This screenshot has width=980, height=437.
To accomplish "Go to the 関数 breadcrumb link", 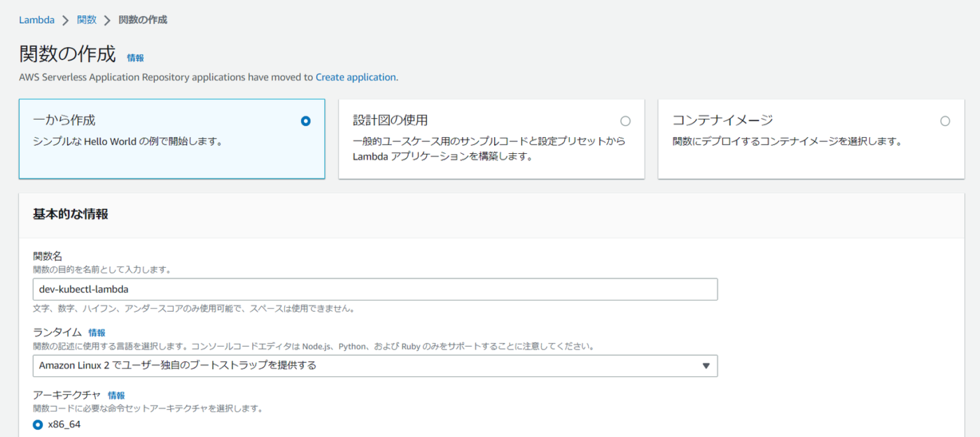I will point(87,20).
